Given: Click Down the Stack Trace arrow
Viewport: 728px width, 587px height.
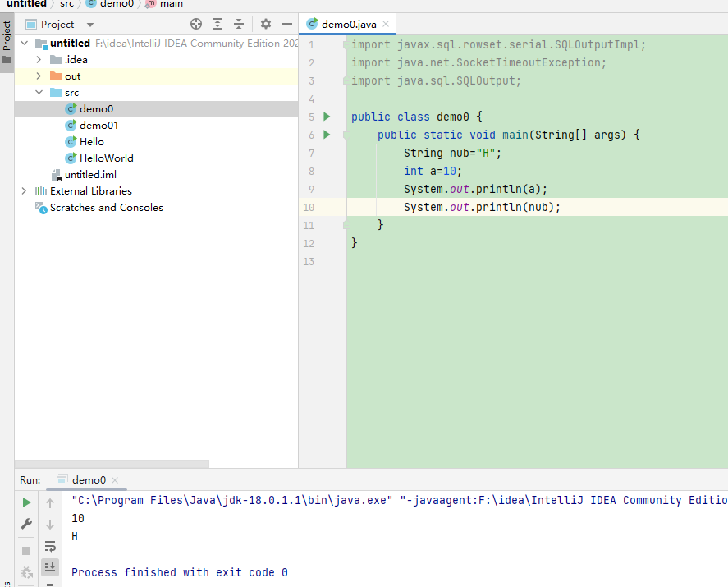Looking at the screenshot, I should (50, 525).
